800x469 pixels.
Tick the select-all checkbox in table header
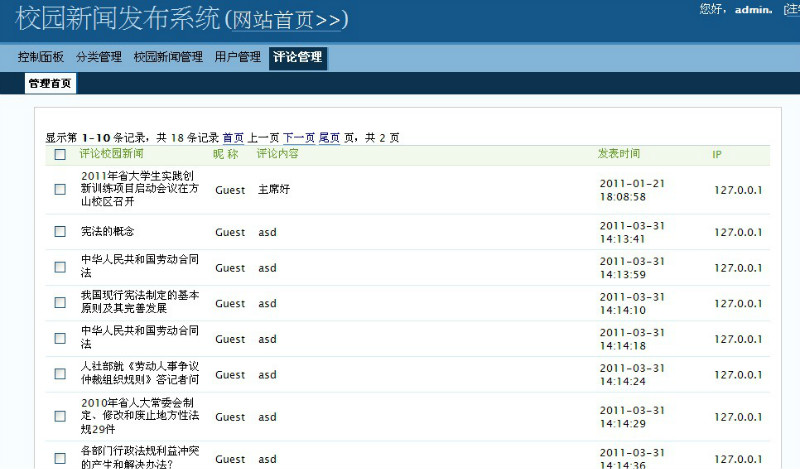pyautogui.click(x=60, y=154)
